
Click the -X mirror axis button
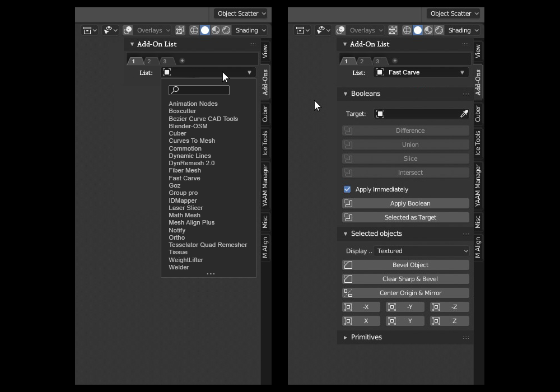point(361,307)
